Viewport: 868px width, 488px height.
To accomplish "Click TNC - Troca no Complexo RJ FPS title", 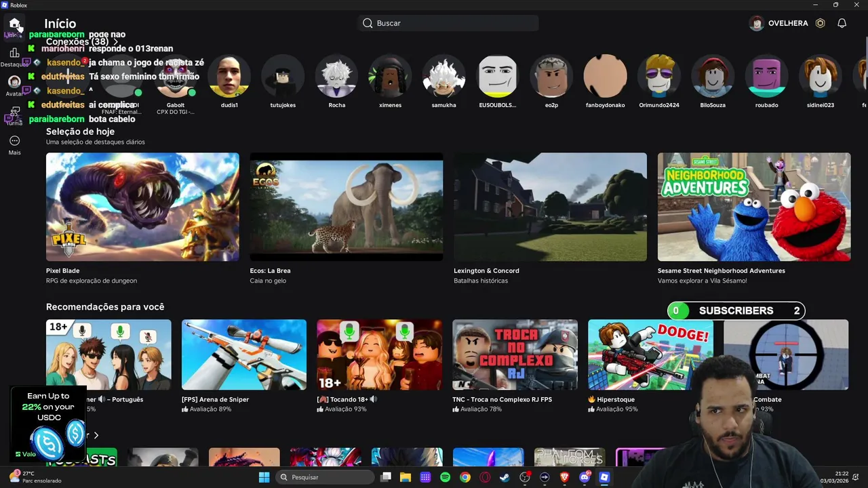I will click(502, 399).
